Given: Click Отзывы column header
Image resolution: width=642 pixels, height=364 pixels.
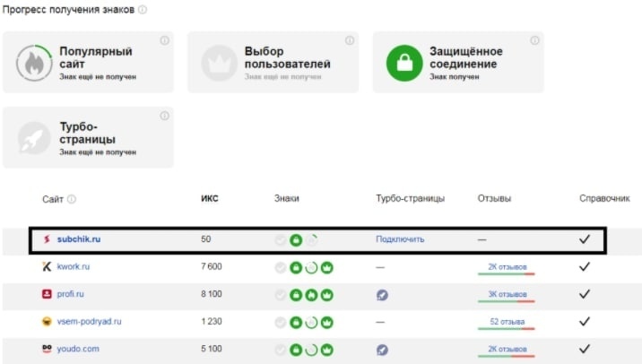Looking at the screenshot, I should coord(494,198).
